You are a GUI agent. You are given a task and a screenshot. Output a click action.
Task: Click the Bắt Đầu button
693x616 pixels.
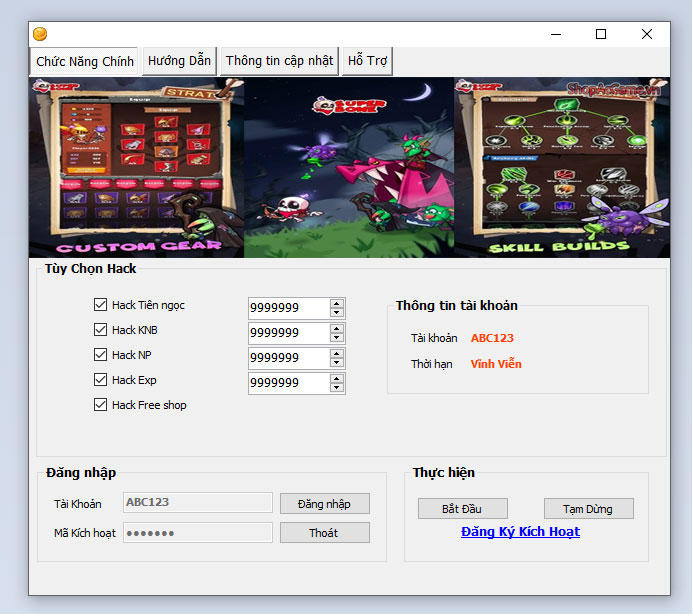pos(463,509)
